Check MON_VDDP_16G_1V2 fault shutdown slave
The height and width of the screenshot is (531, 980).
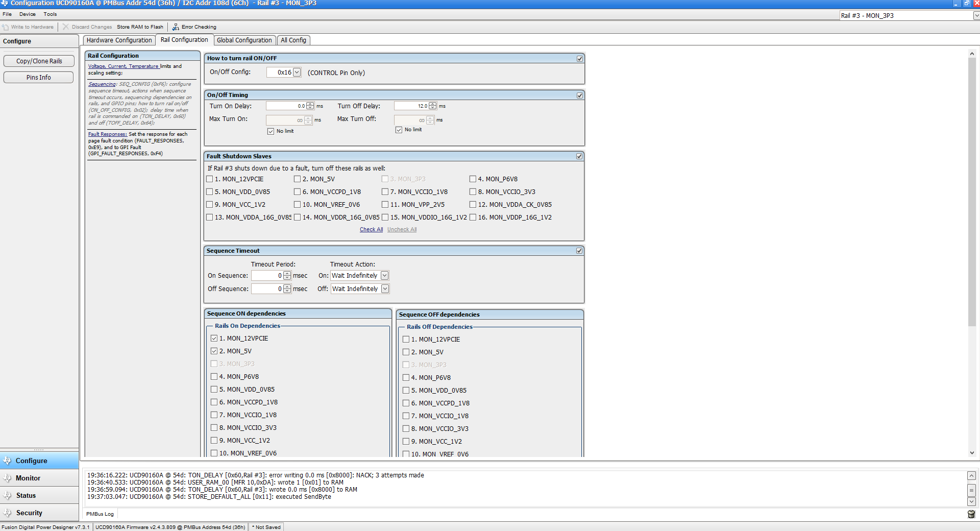[473, 218]
